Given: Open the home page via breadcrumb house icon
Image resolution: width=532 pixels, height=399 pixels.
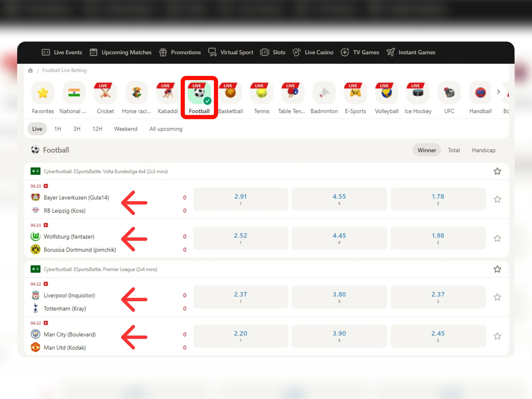Looking at the screenshot, I should tap(30, 70).
